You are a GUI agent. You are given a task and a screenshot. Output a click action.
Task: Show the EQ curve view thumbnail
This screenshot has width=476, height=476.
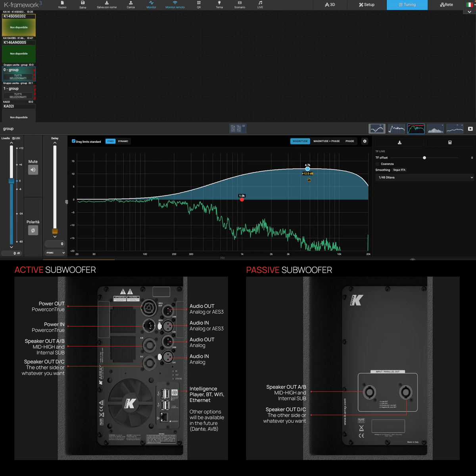pyautogui.click(x=377, y=129)
